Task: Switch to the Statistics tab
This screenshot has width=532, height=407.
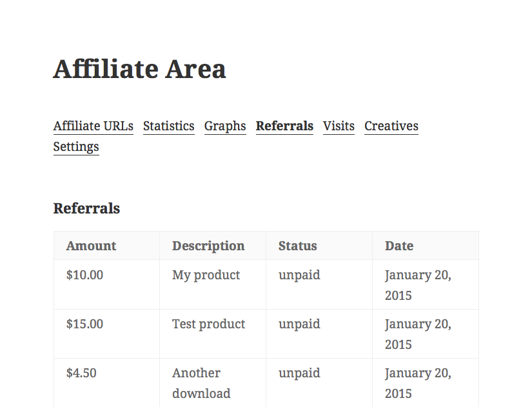Action: (168, 126)
